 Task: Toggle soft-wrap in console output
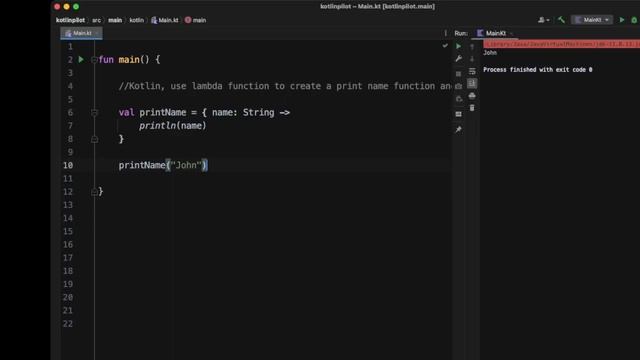[x=472, y=71]
